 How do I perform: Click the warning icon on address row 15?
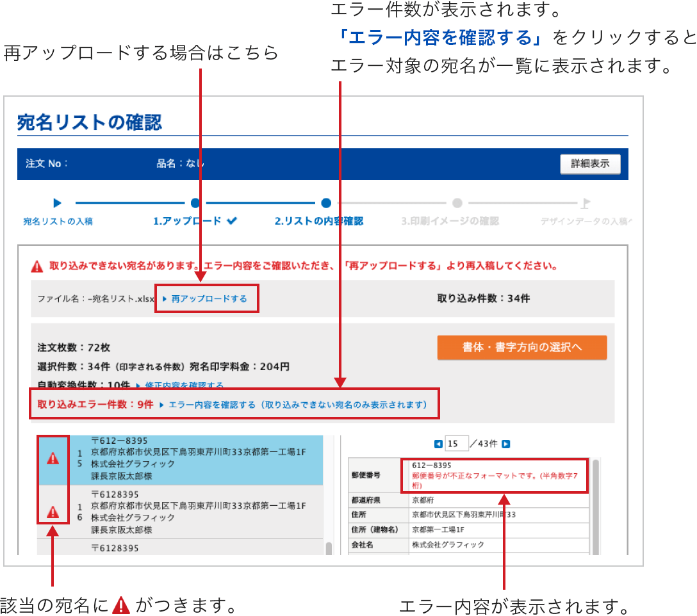tap(53, 459)
